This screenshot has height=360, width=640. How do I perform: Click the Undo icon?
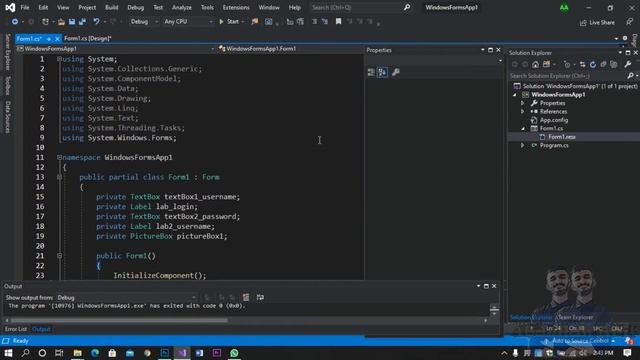(x=96, y=22)
